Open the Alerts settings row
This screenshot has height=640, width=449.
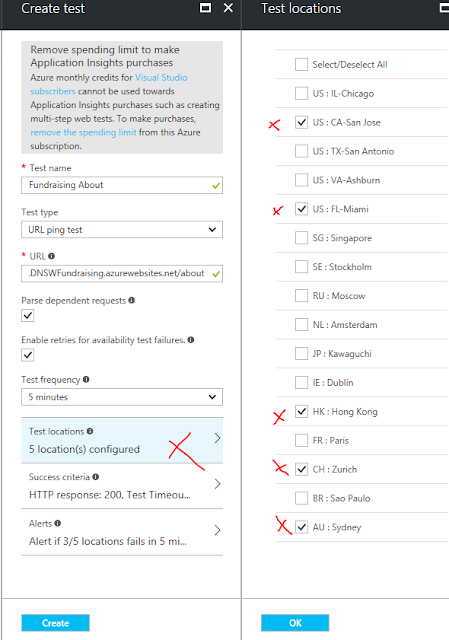pyautogui.click(x=122, y=532)
